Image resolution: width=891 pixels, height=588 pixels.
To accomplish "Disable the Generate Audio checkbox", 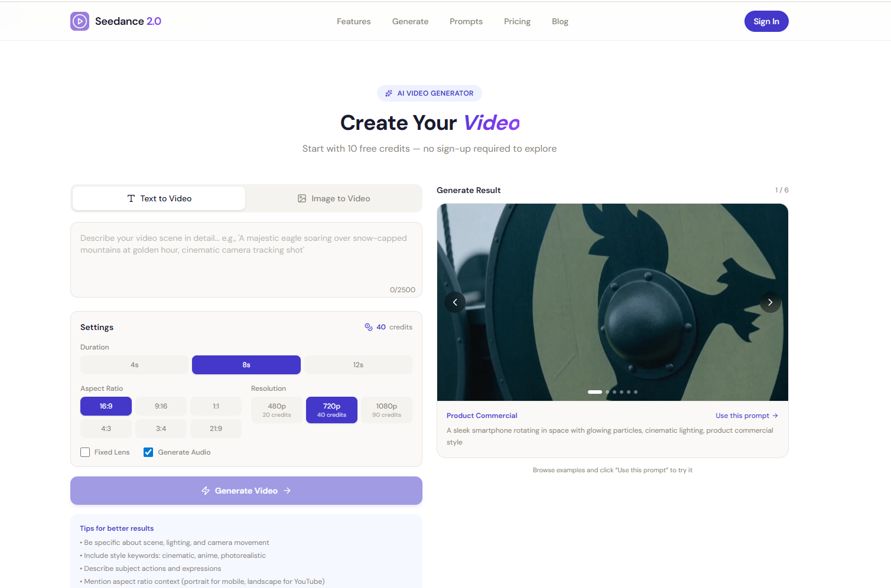I will click(148, 452).
